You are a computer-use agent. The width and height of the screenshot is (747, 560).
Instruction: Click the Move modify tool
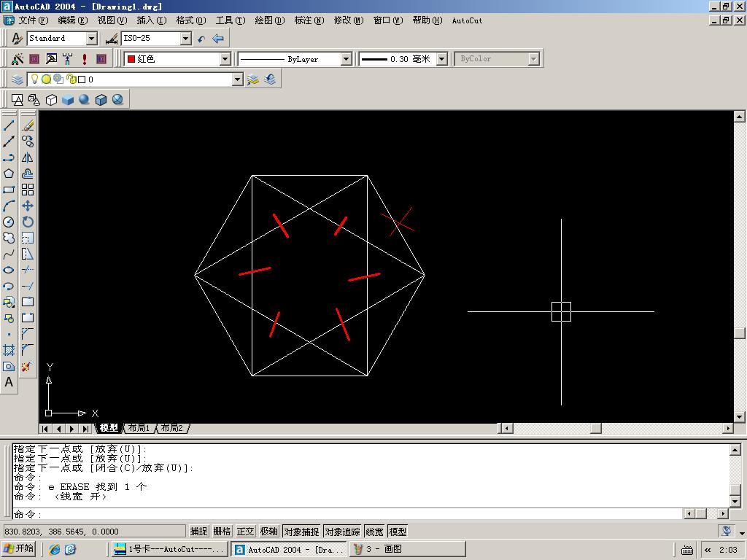coord(28,206)
